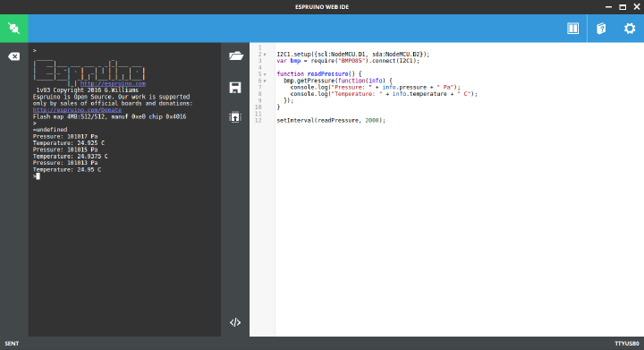Screen dimensions: 644x350
Task: Maximize the Espruino Web IDE window
Action: click(x=623, y=7)
